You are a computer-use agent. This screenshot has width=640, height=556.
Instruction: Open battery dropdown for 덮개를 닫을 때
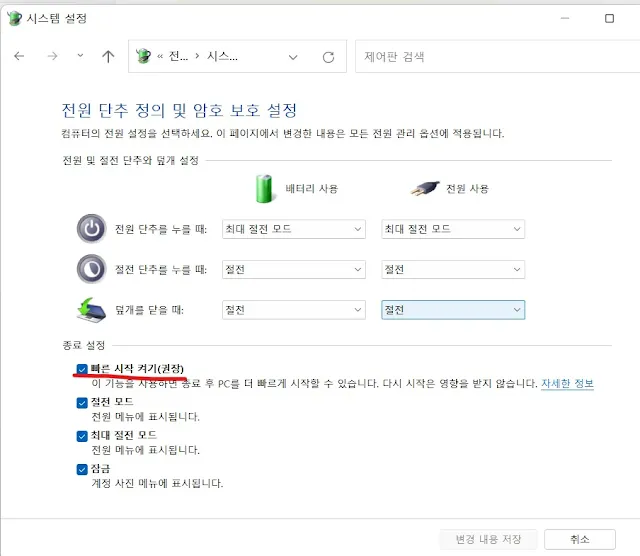[x=294, y=310]
